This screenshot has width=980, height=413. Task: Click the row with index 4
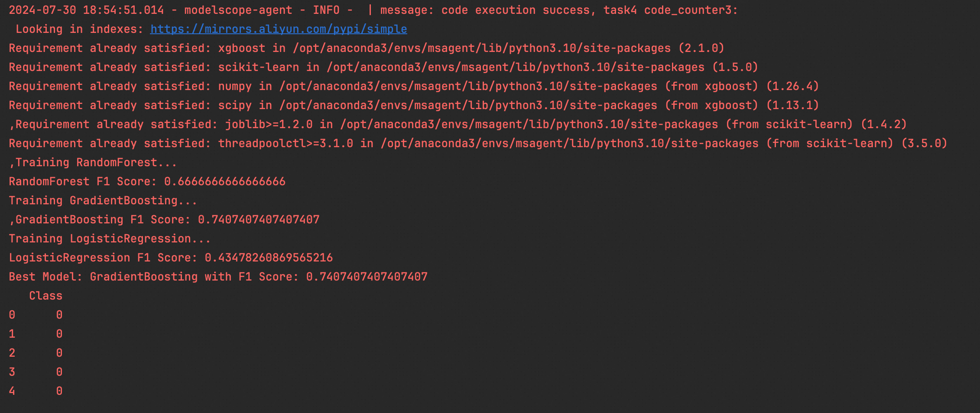[x=36, y=391]
